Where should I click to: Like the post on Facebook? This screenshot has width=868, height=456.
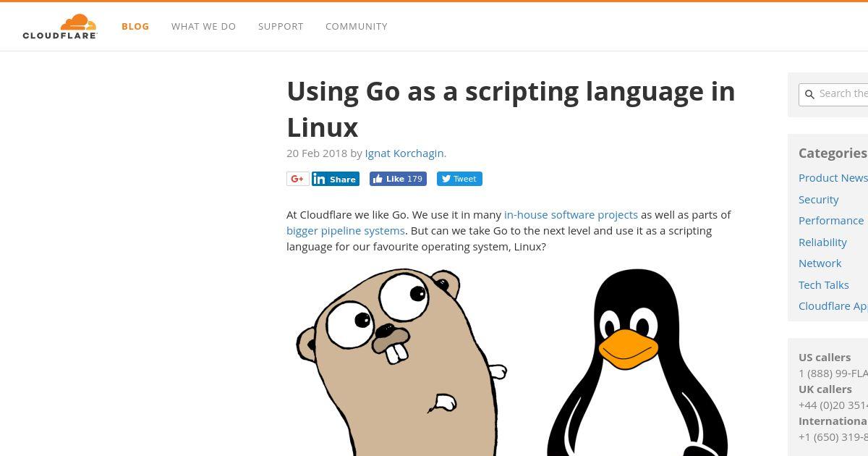(398, 179)
